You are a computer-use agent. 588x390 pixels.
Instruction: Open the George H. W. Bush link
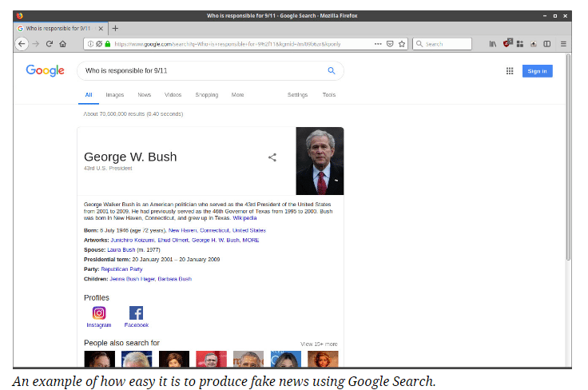coord(216,240)
